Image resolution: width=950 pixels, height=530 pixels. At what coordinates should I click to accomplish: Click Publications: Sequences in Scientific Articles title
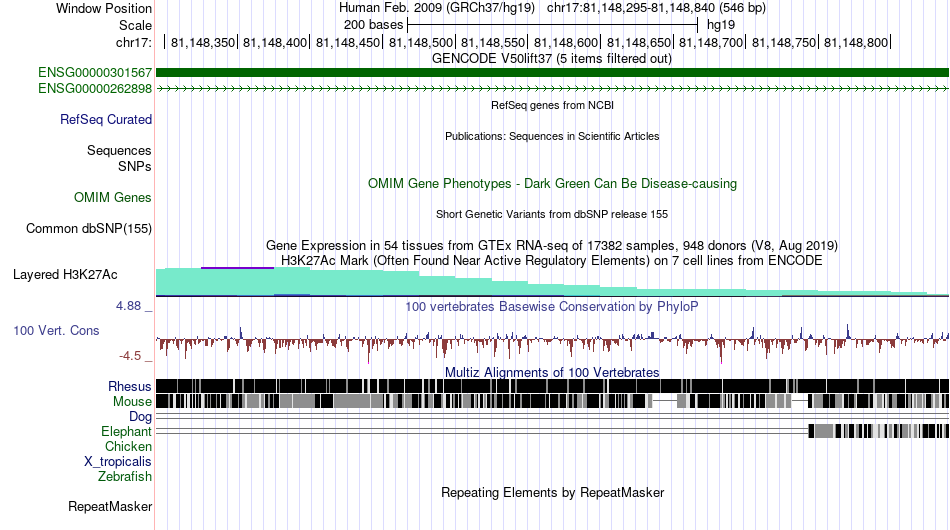pyautogui.click(x=552, y=136)
